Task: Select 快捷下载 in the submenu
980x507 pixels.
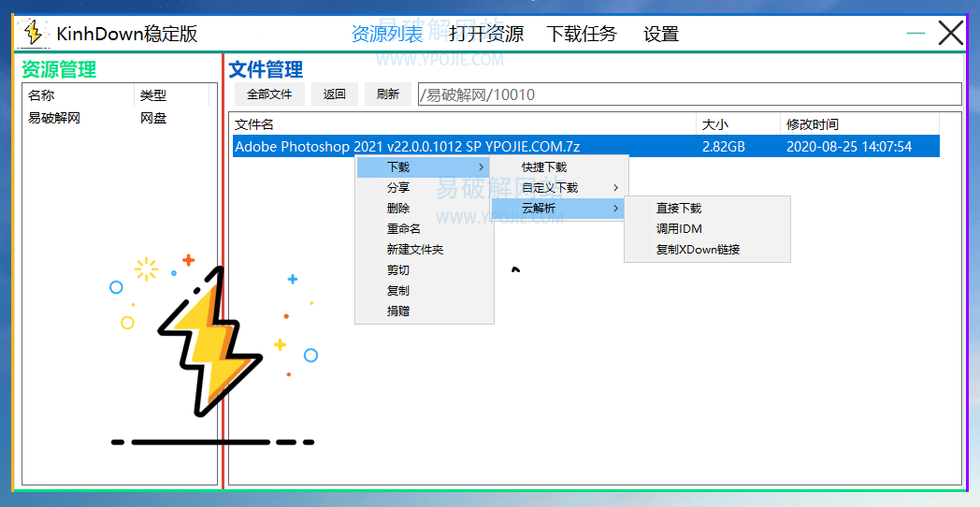Action: point(559,167)
